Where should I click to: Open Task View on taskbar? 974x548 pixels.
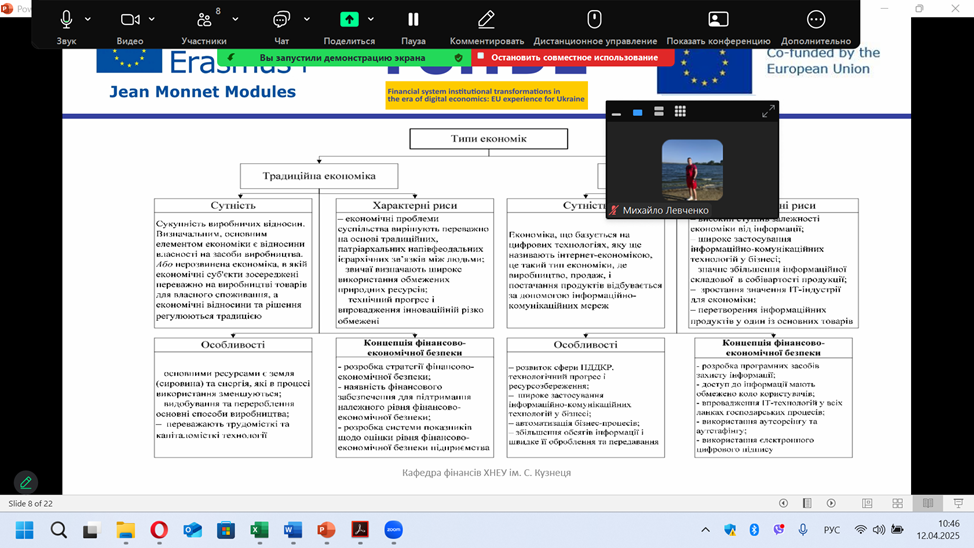pos(91,530)
